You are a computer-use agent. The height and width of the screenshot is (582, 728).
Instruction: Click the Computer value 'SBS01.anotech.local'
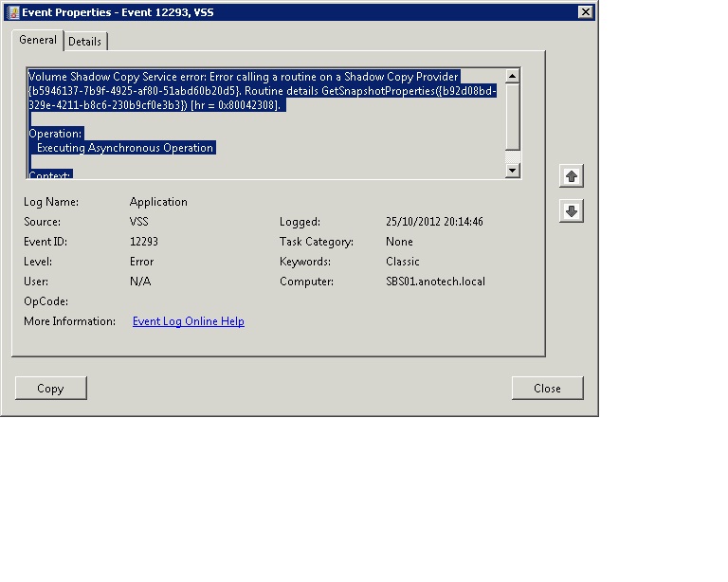(435, 282)
